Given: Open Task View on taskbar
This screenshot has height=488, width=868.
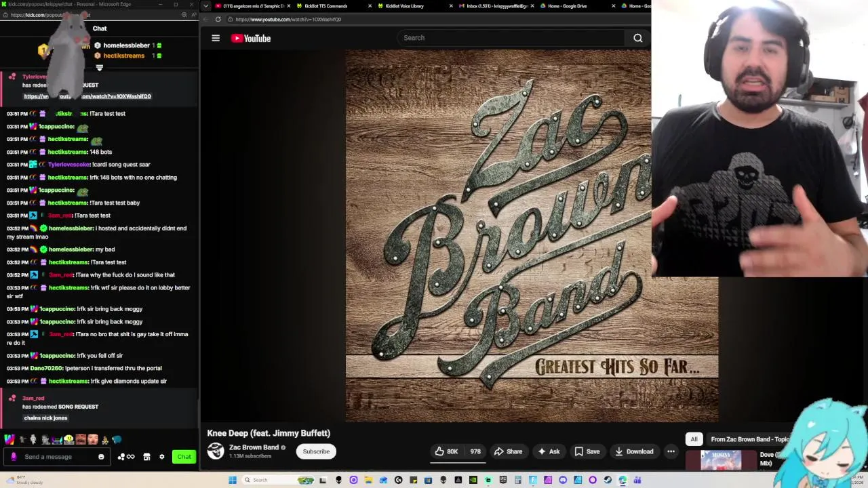Looking at the screenshot, I should (323, 480).
